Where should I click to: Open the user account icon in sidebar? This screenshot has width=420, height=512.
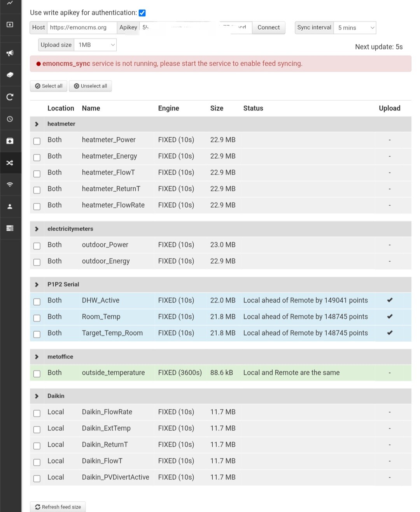tap(10, 206)
